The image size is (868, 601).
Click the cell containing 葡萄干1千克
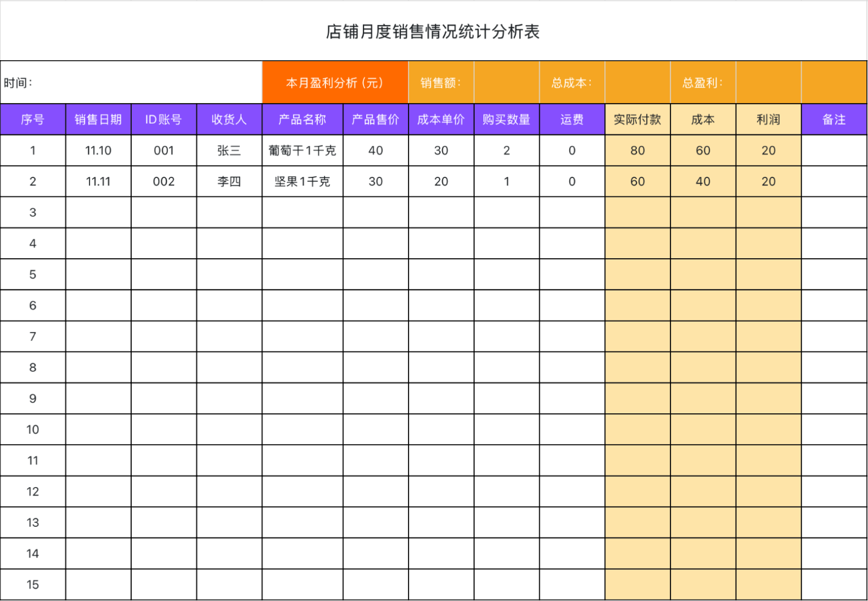[302, 151]
